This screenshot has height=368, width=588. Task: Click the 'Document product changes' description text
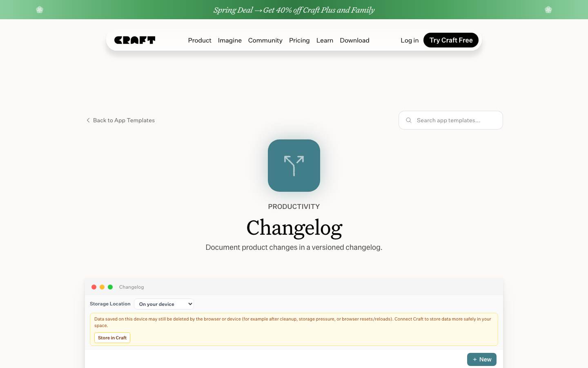click(294, 247)
